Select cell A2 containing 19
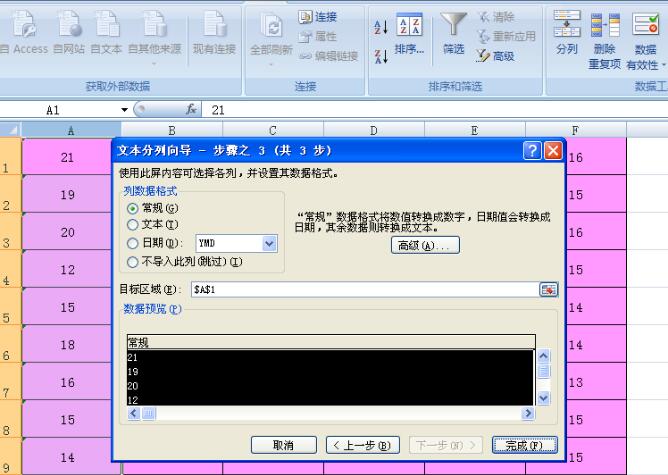Screen dimensions: 668x475 point(67,193)
